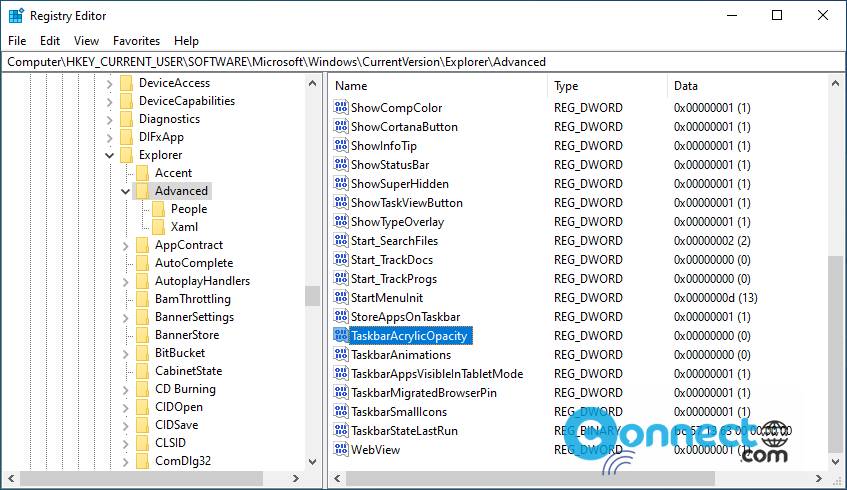This screenshot has width=847, height=490.
Task: Click Start_SearchFiles data value 0x00000002 (2)
Action: (712, 240)
